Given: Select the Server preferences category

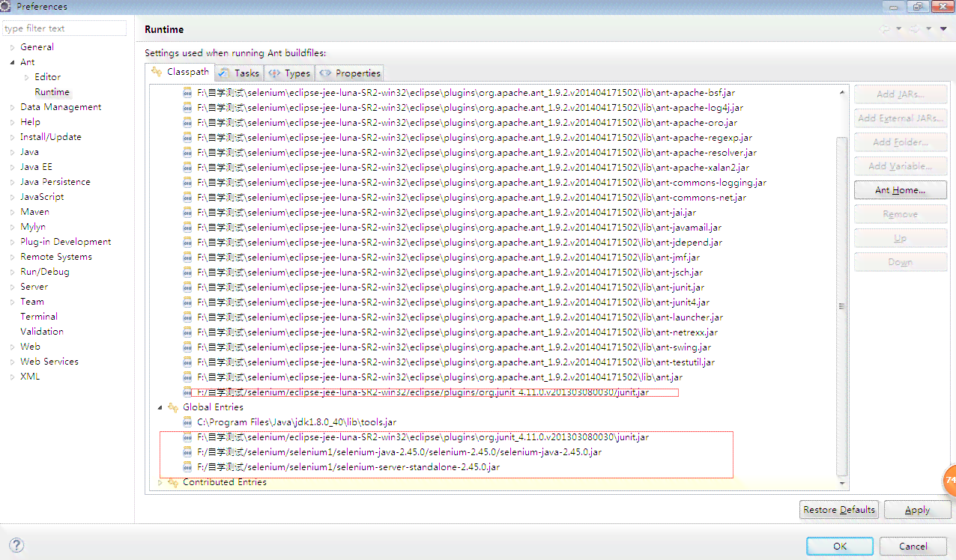Looking at the screenshot, I should (34, 287).
